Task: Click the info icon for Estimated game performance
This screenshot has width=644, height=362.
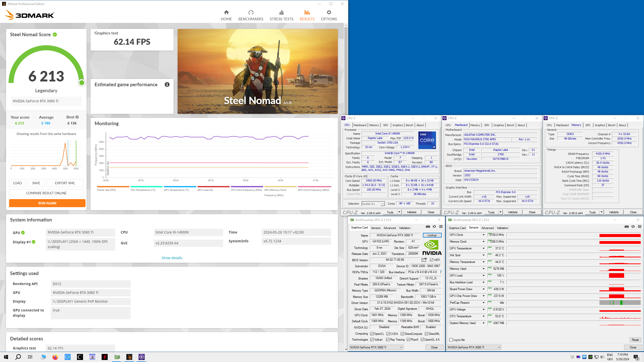Action: [167, 84]
